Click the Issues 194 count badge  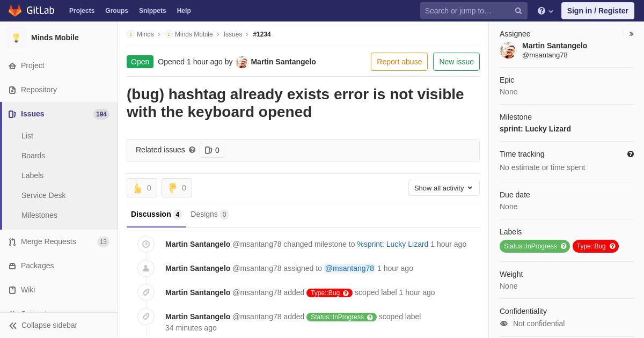pyautogui.click(x=101, y=114)
